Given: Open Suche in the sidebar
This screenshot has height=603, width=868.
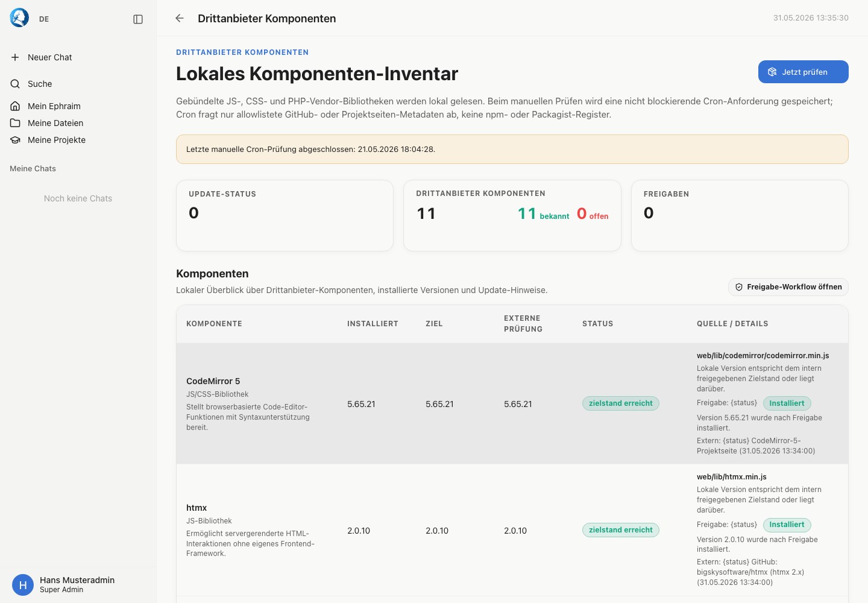Looking at the screenshot, I should point(78,84).
